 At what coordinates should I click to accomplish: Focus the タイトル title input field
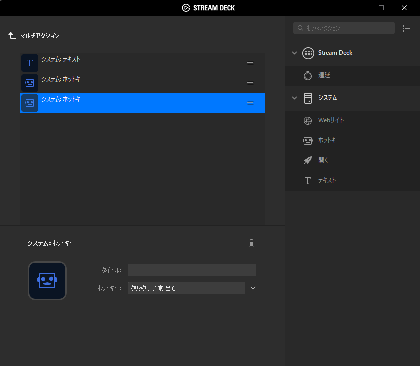coord(192,270)
